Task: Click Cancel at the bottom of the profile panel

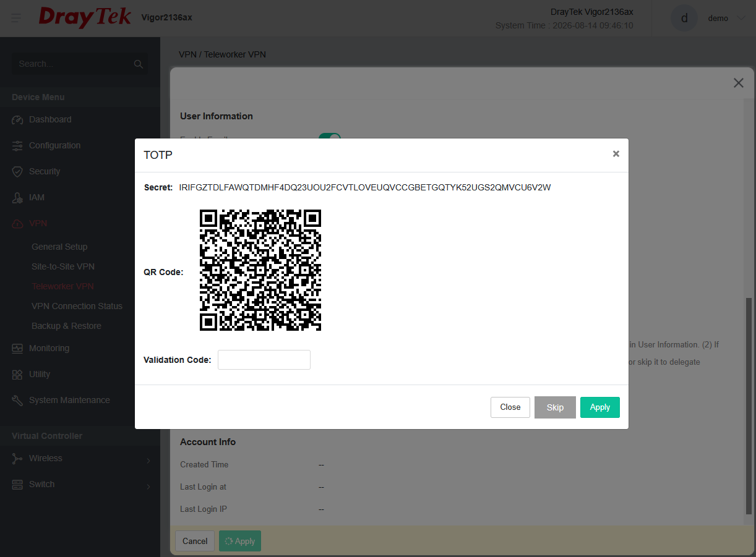Action: [x=195, y=541]
